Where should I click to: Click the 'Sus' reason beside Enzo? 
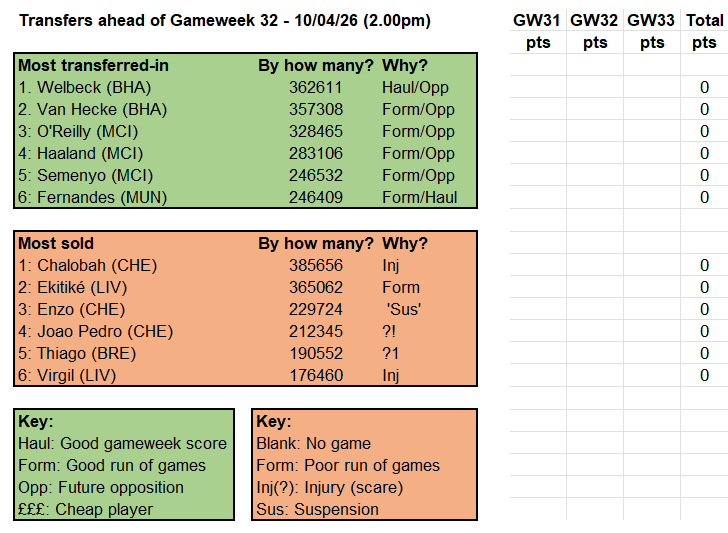(x=403, y=309)
